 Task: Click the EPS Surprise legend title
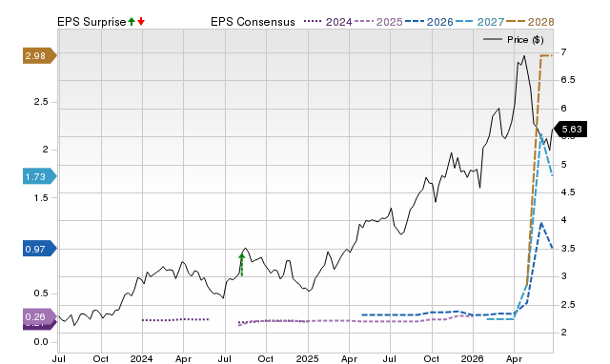pos(91,22)
